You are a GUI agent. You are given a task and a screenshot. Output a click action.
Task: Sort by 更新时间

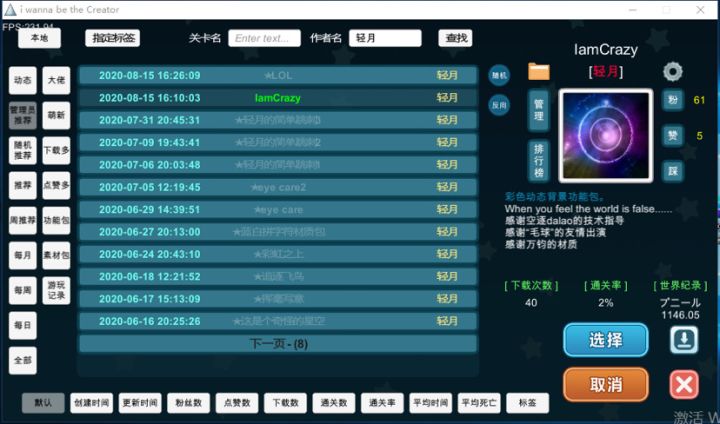click(x=140, y=403)
